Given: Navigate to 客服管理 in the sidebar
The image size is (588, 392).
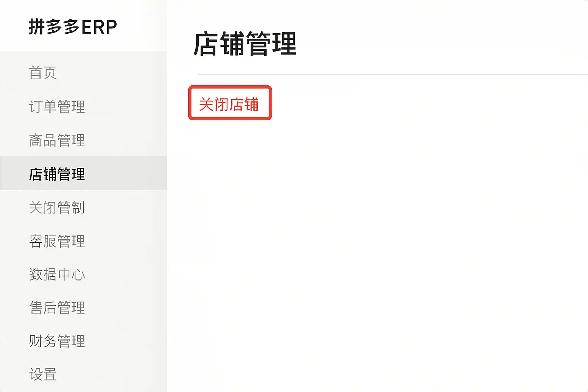Looking at the screenshot, I should 83,241.
